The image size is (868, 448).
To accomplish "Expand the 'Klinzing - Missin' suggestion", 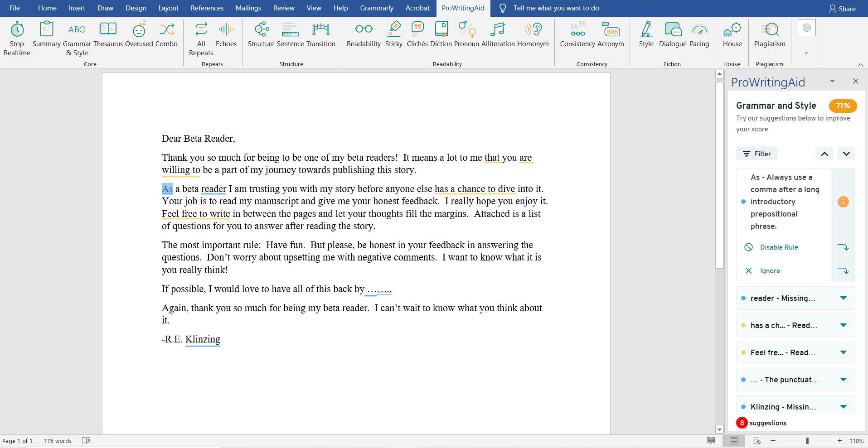I will point(843,407).
